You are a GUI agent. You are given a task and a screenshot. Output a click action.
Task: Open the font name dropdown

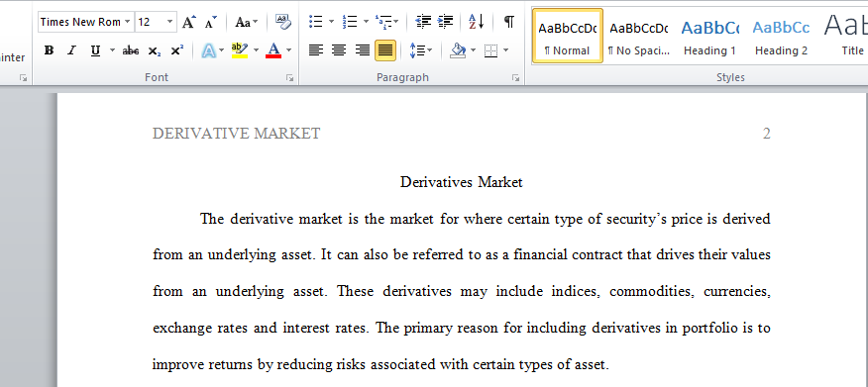coord(128,22)
